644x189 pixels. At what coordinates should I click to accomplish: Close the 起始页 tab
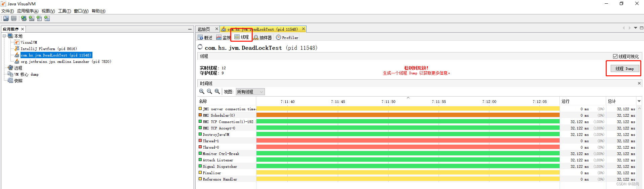click(x=217, y=29)
